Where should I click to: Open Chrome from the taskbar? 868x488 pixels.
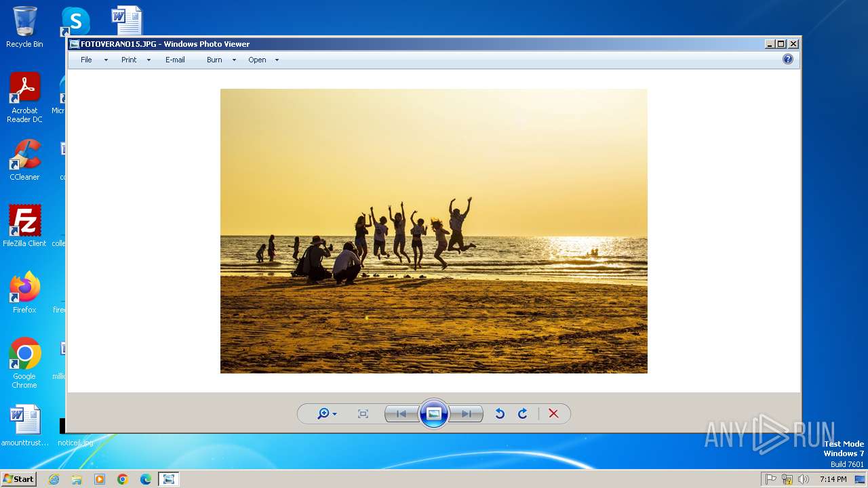123,479
